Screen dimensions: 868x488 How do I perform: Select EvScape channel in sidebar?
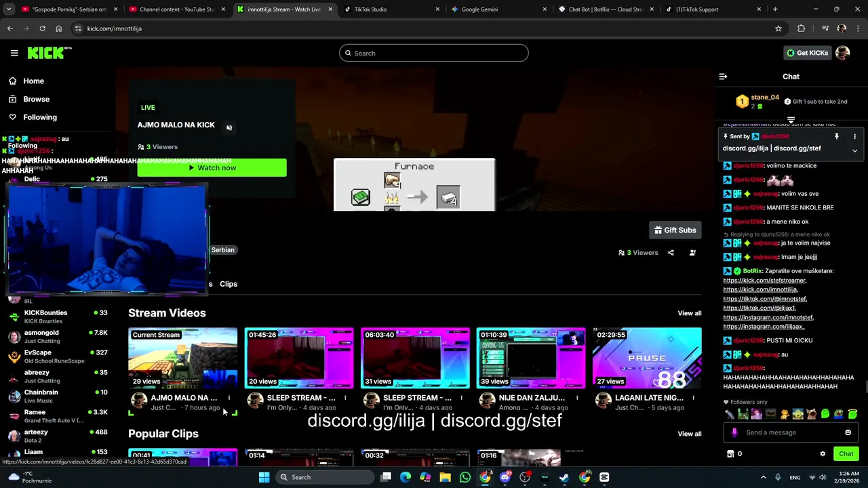[58, 357]
